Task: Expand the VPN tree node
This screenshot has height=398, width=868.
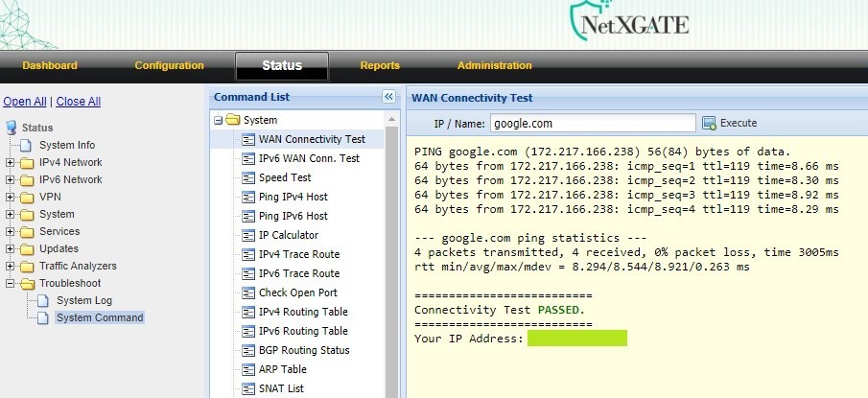Action: (11, 197)
